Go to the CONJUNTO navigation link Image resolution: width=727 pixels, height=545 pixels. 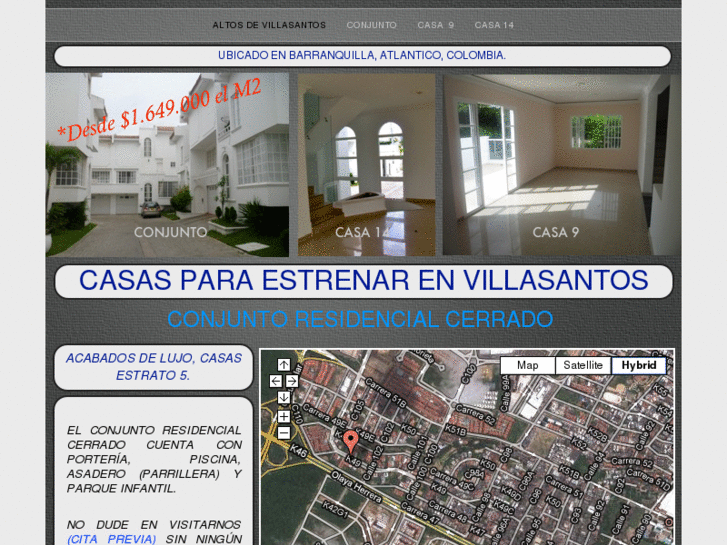tap(371, 25)
